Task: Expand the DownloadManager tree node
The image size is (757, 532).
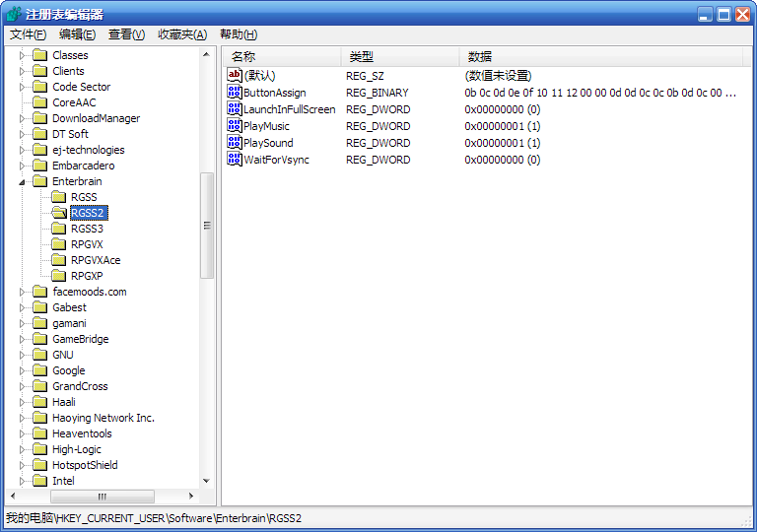Action: coord(22,119)
